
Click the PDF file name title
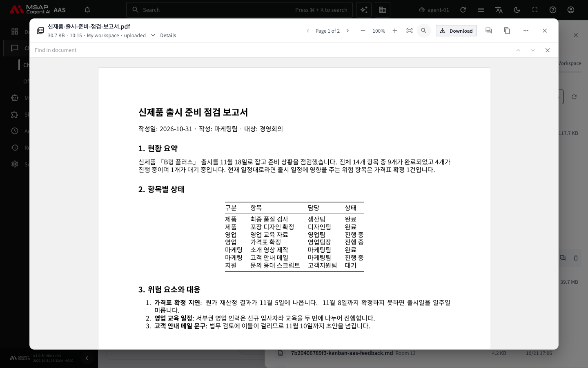(89, 27)
